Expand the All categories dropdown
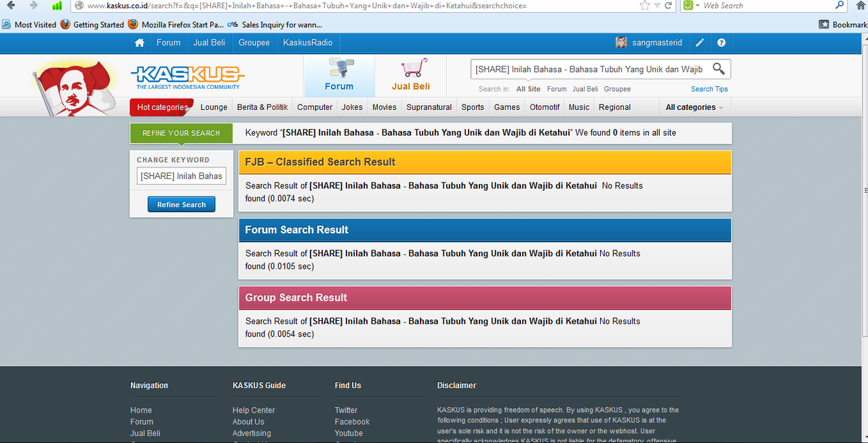868x443 pixels. 694,107
